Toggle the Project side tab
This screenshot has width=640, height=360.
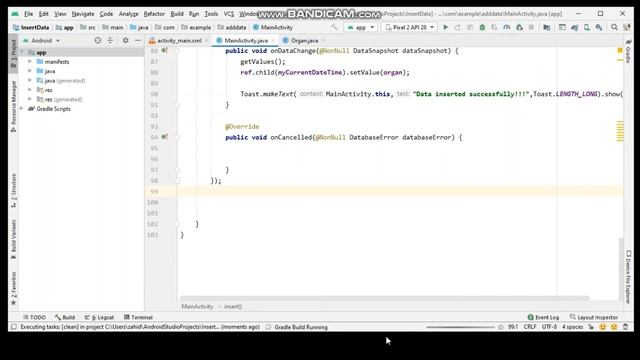click(13, 53)
